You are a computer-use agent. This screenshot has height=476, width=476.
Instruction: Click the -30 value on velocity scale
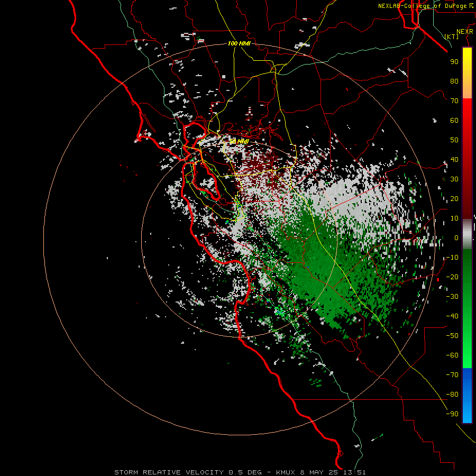coord(452,297)
